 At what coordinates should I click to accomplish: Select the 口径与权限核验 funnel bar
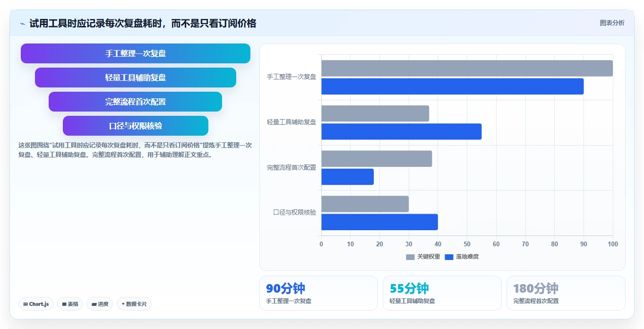click(x=136, y=126)
